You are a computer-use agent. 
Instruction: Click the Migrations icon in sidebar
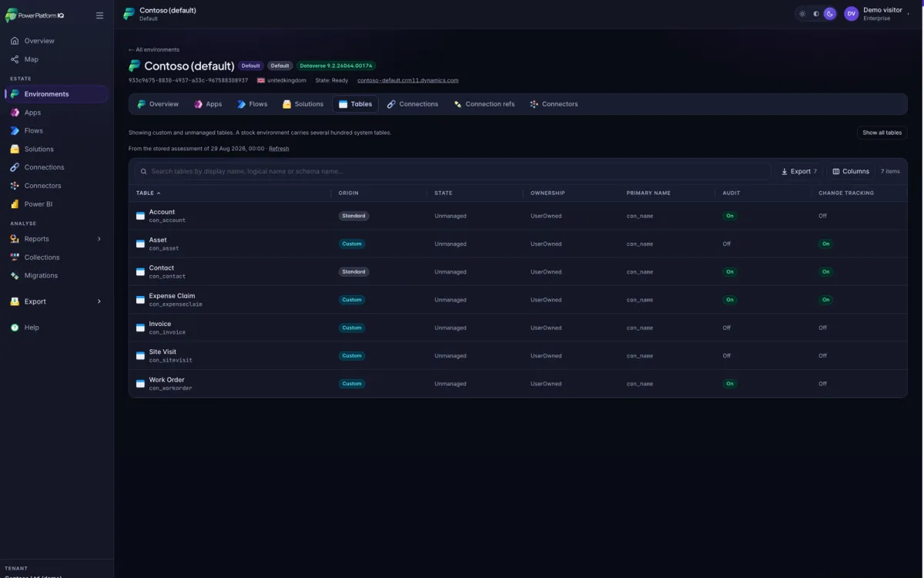[x=15, y=275]
